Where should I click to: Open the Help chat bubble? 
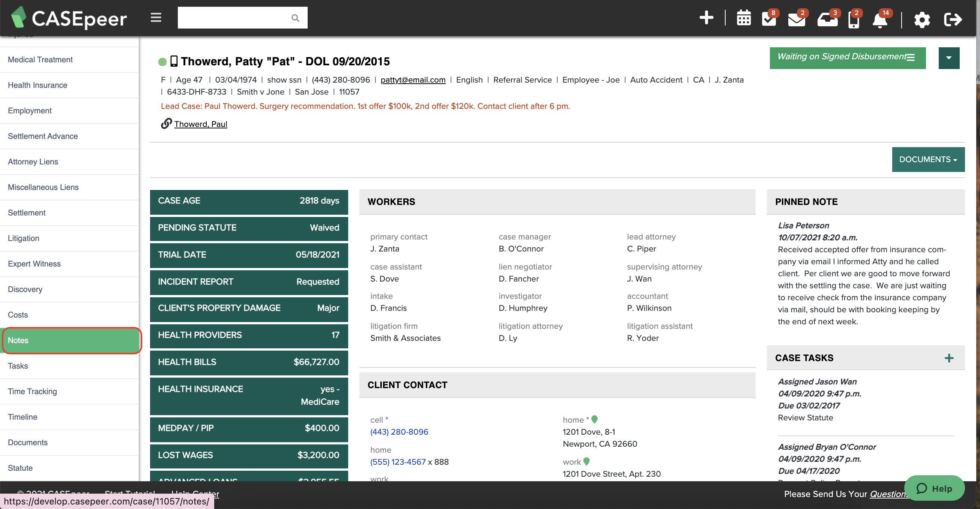pyautogui.click(x=934, y=488)
